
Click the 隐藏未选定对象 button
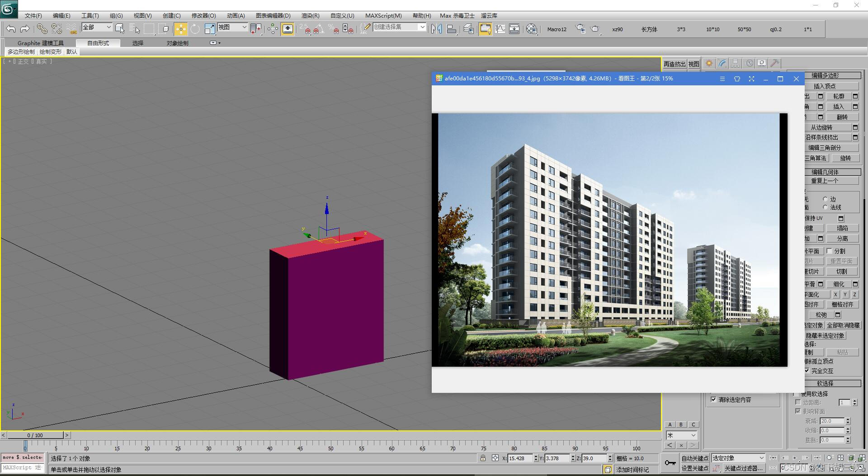coord(825,336)
